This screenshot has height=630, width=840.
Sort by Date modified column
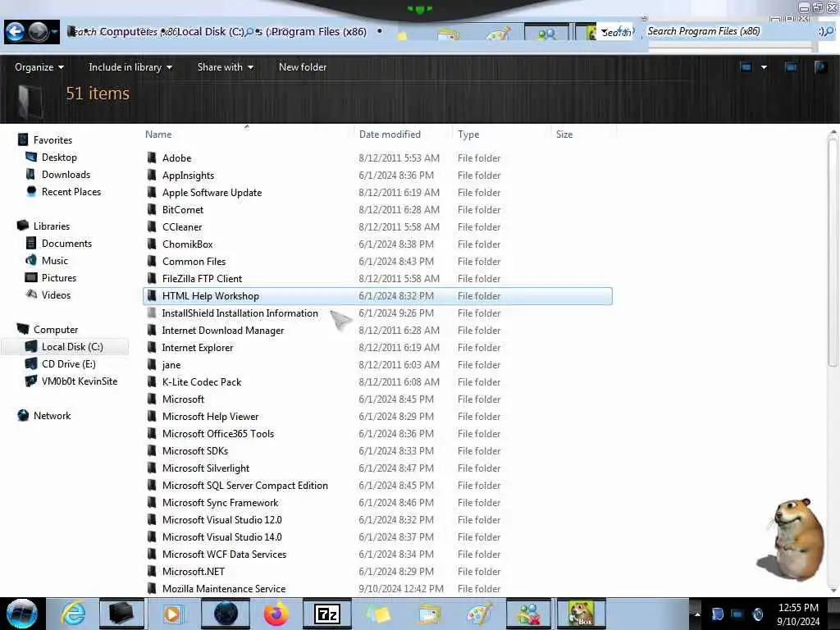tap(390, 135)
